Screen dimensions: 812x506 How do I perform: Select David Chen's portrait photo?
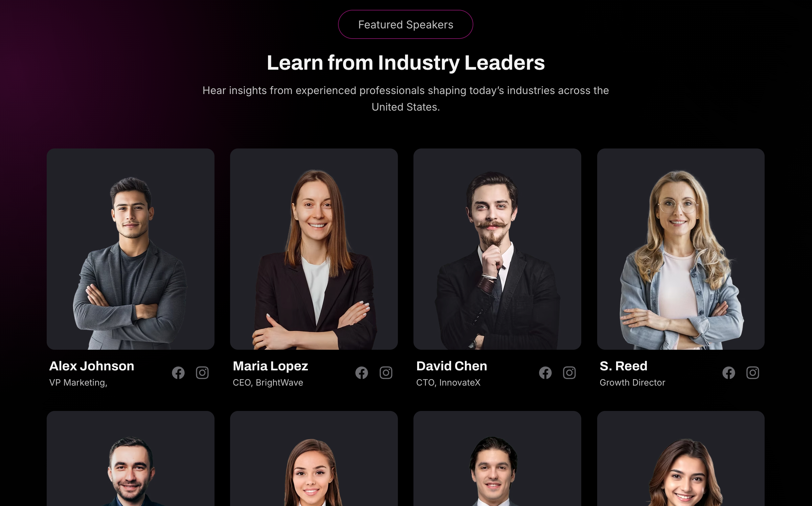coord(497,249)
